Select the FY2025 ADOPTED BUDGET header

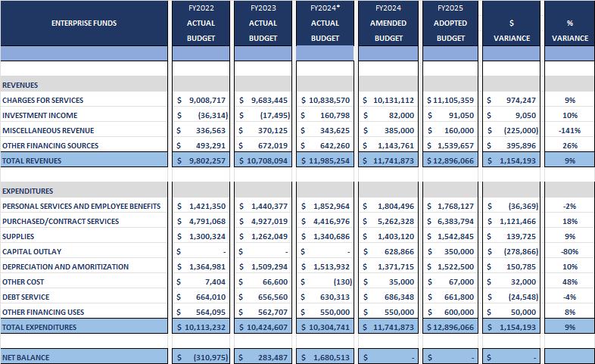(450, 23)
